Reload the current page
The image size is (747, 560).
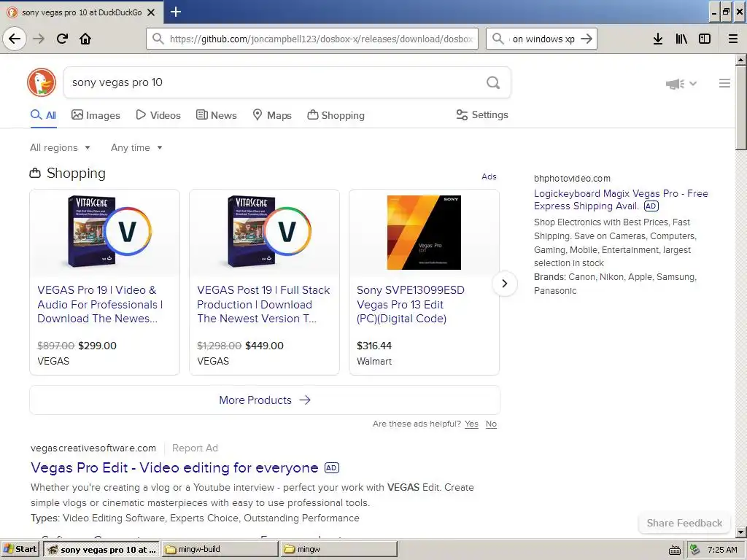point(62,39)
